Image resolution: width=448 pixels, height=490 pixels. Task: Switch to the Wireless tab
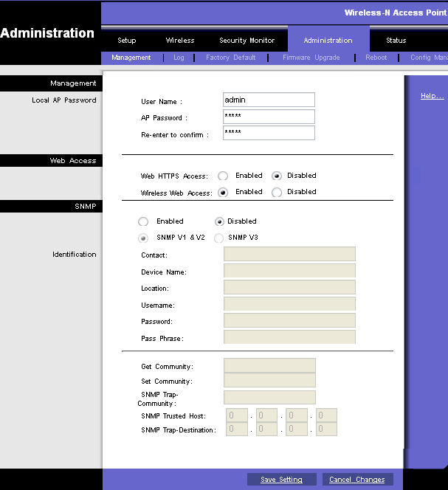coord(180,41)
